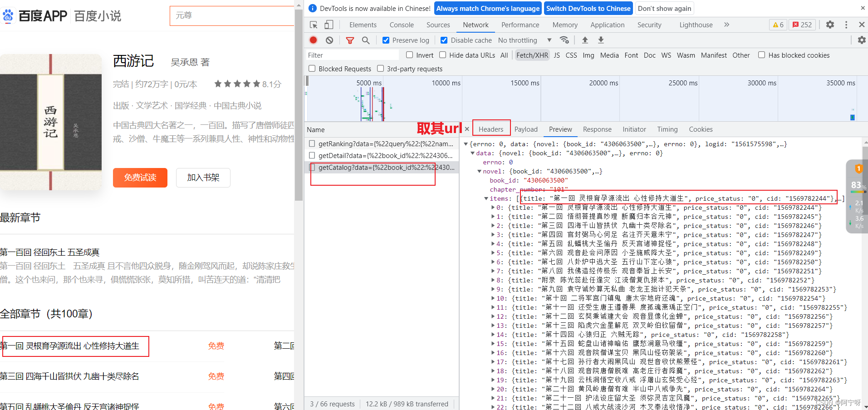The image size is (868, 410).
Task: Expand item 15 第十五回 entry
Action: [493, 344]
